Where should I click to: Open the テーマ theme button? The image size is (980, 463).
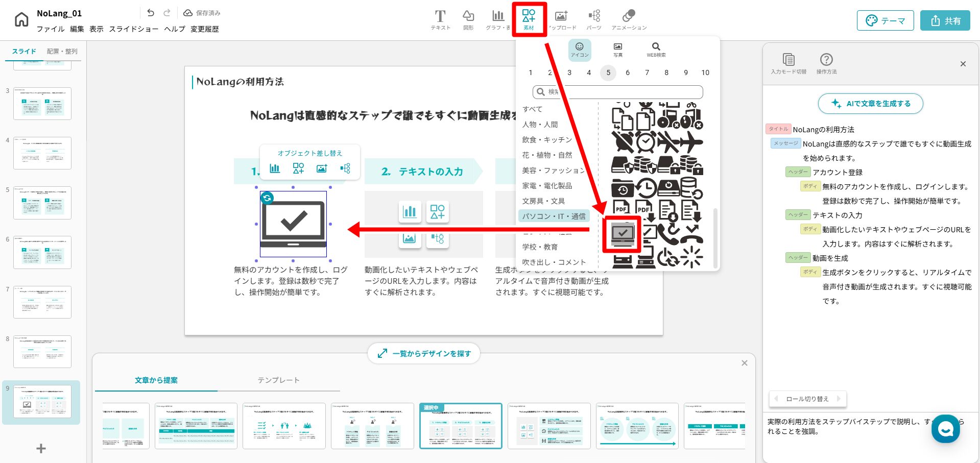point(885,20)
